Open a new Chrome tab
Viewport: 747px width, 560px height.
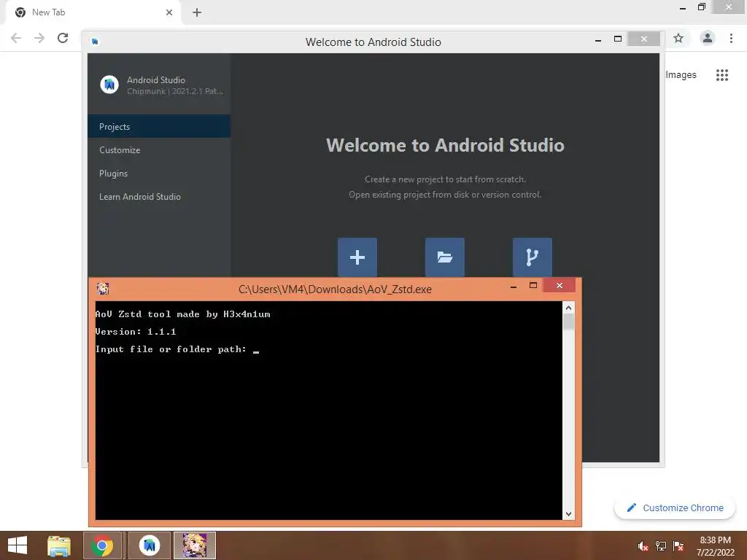197,12
